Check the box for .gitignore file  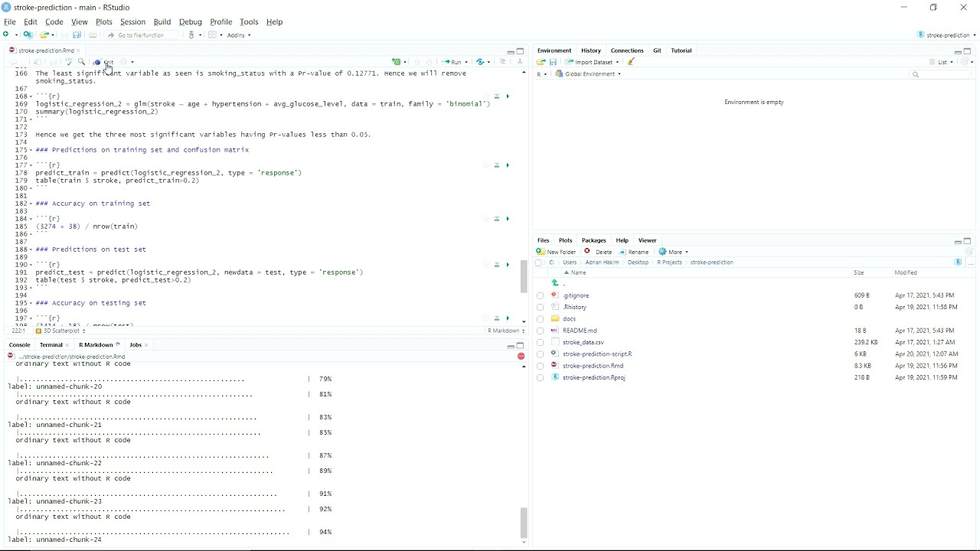pos(541,295)
